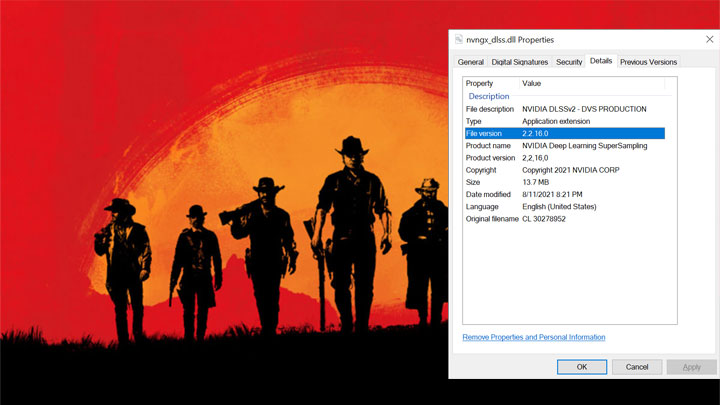Dismiss the dialog with the Cancel button
The width and height of the screenshot is (720, 405).
(x=637, y=367)
